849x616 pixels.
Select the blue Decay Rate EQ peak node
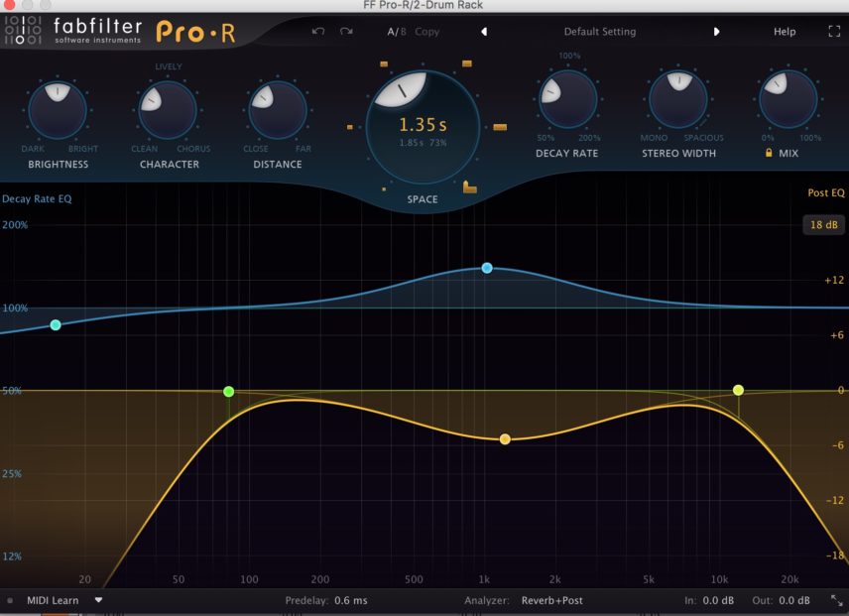coord(487,268)
